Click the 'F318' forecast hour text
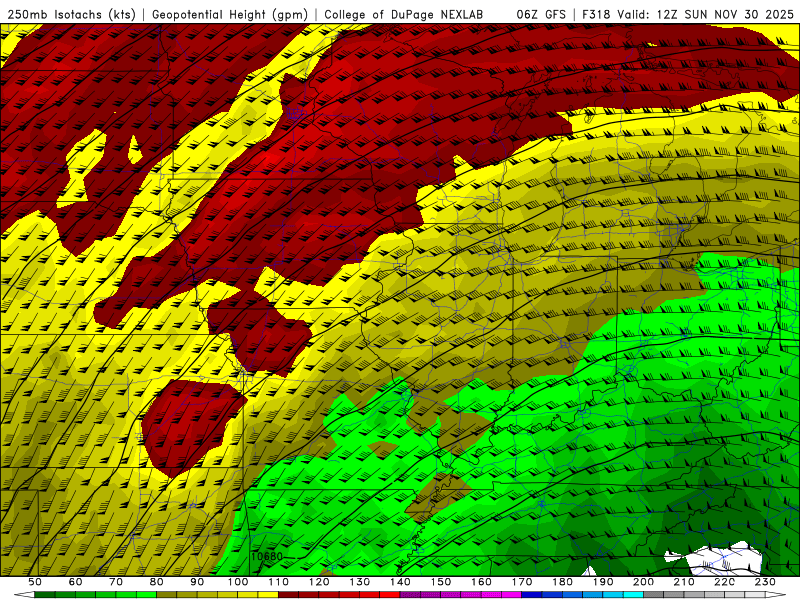This screenshot has height=600, width=800. pyautogui.click(x=597, y=14)
